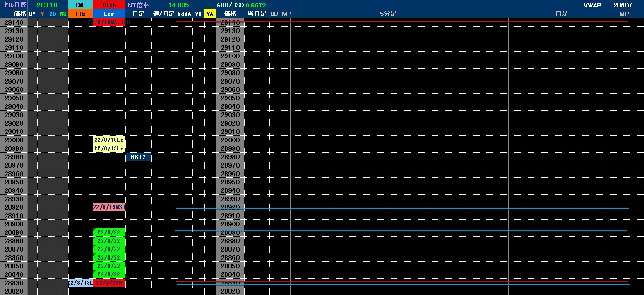Click the MP column header
644x295 pixels.
pyautogui.click(x=624, y=14)
